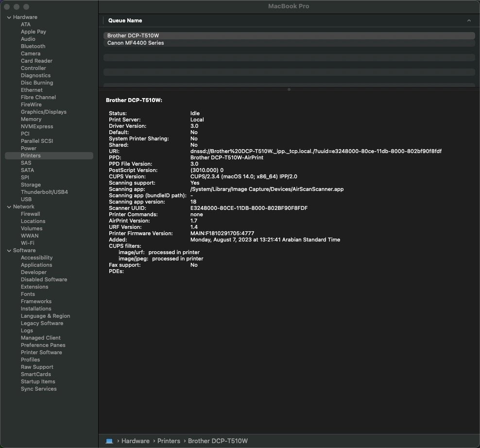Select Sync Services in sidebar
This screenshot has height=448, width=480.
38,389
